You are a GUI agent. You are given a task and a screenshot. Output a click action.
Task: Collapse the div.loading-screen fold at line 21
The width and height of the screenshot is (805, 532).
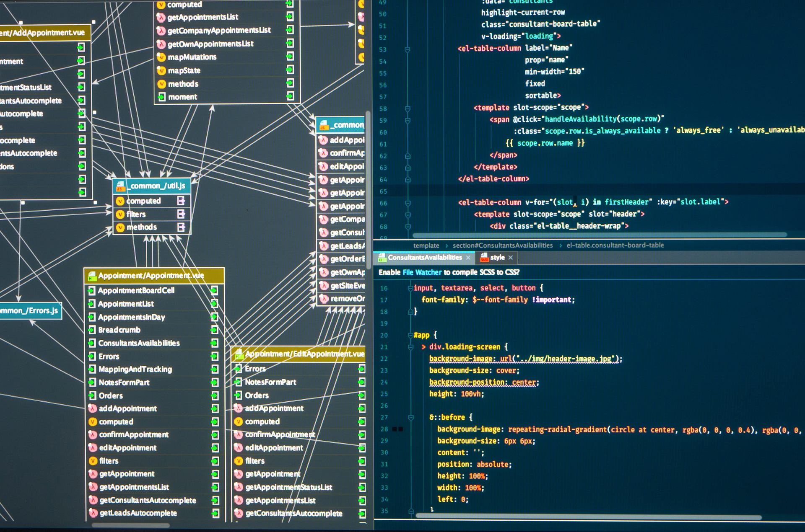click(x=411, y=347)
